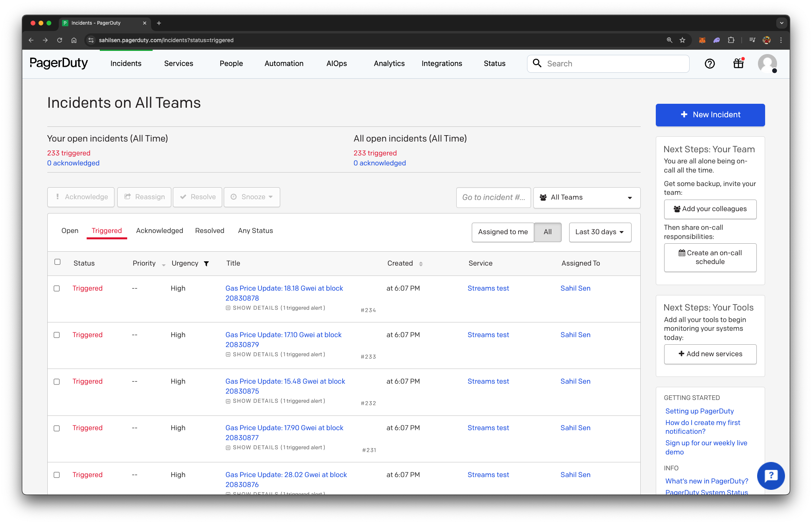The image size is (812, 524).
Task: Open the Snooze dropdown
Action: [x=252, y=197]
